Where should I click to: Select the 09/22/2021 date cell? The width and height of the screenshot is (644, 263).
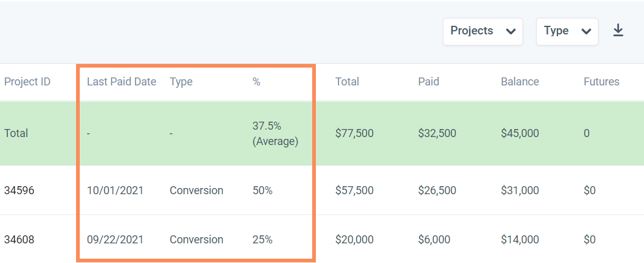click(115, 240)
